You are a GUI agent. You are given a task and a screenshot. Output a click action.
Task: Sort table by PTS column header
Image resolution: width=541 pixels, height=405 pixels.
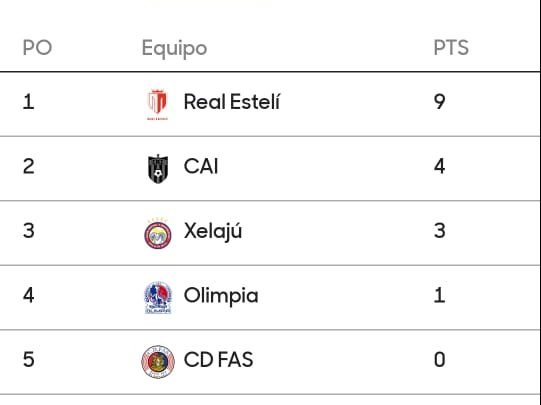[x=451, y=48]
